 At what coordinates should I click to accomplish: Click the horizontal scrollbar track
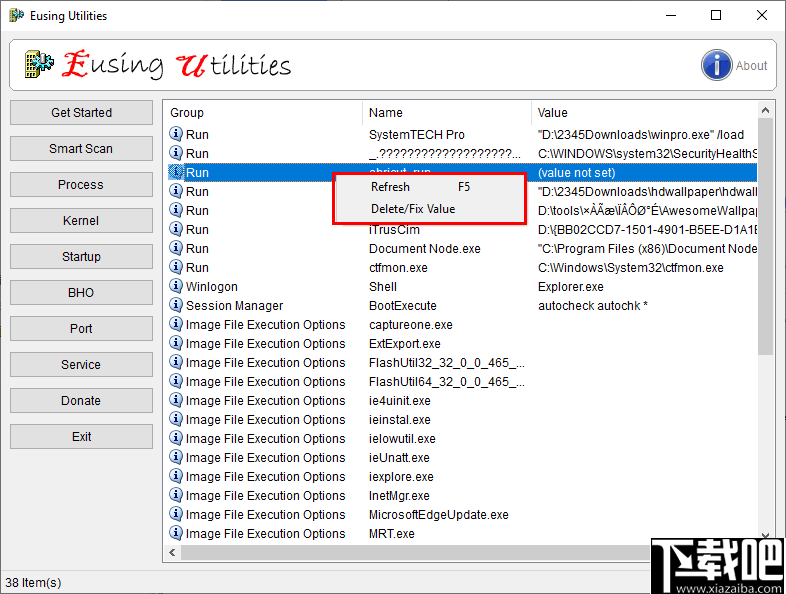click(x=416, y=552)
